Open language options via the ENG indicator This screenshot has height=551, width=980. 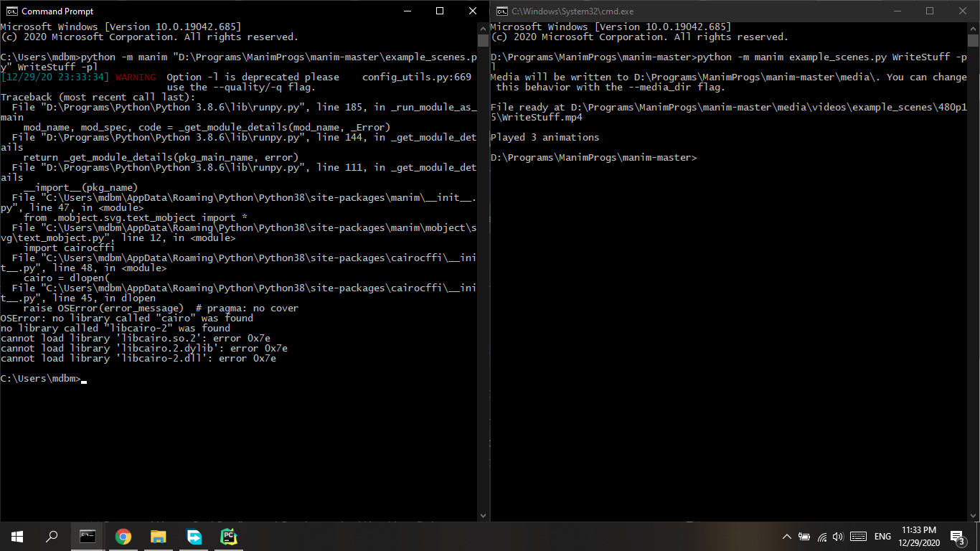pos(882,536)
